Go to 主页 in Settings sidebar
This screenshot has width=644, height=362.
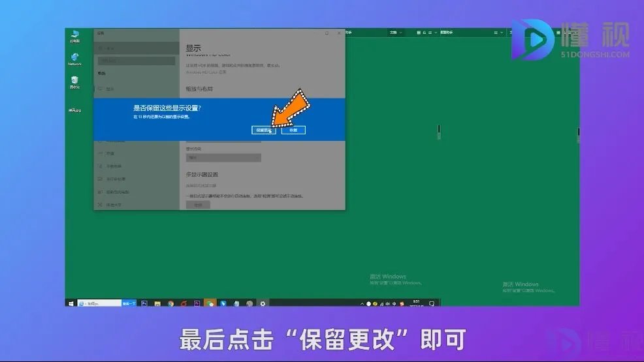pos(137,48)
